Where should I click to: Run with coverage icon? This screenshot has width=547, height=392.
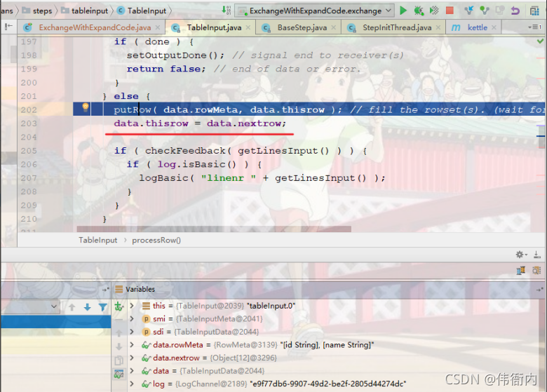[x=434, y=11]
